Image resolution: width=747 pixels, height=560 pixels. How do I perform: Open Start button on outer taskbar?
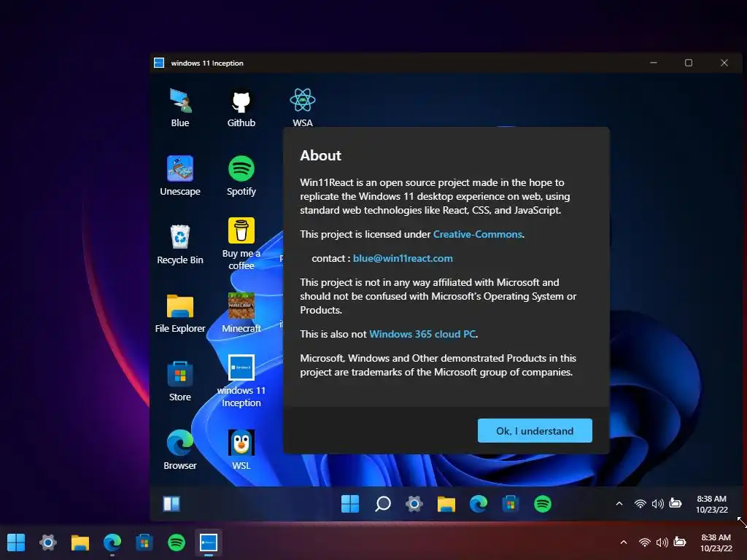(x=16, y=542)
